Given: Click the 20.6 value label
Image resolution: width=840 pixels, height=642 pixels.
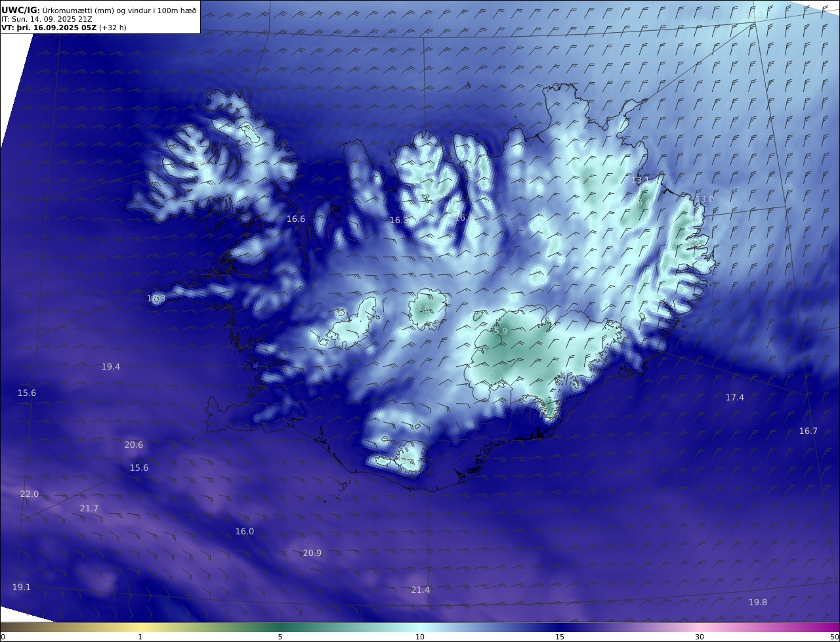Looking at the screenshot, I should (x=134, y=445).
